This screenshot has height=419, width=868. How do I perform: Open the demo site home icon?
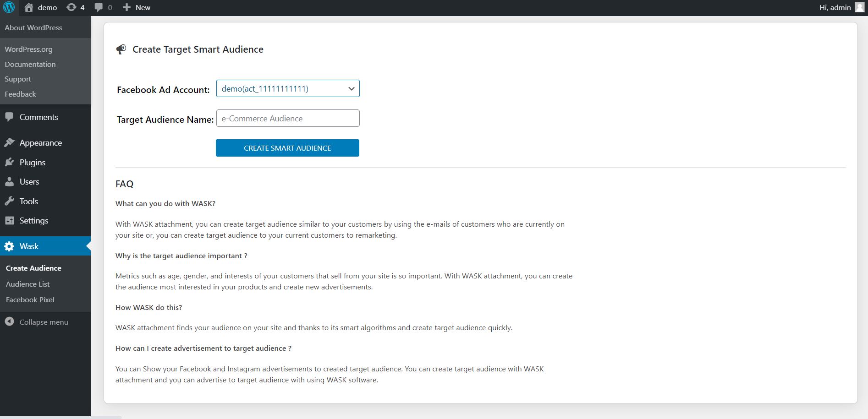coord(29,7)
